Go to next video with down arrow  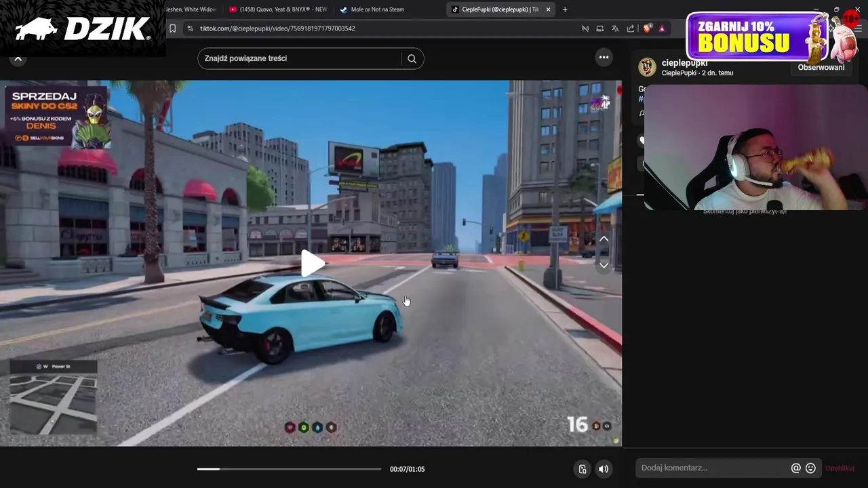604,265
